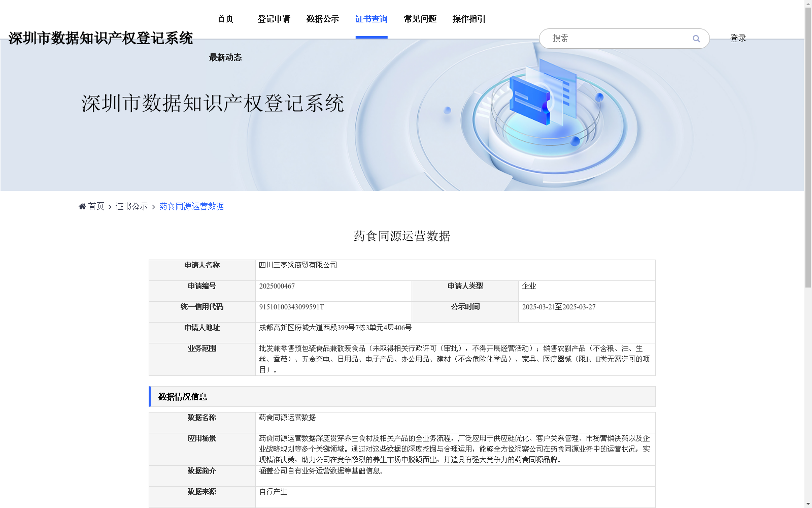The image size is (812, 508).
Task: Click the 数据情况信息 section header
Action: point(402,397)
